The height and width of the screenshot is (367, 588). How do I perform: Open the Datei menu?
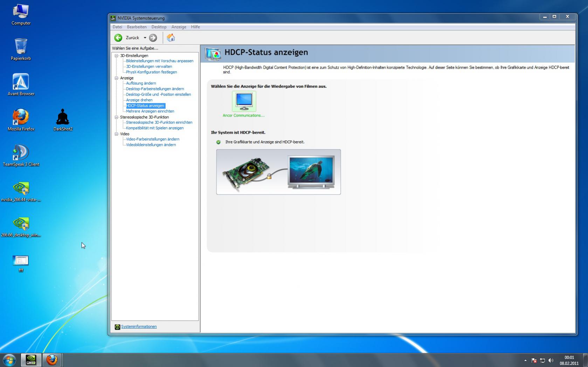tap(117, 27)
